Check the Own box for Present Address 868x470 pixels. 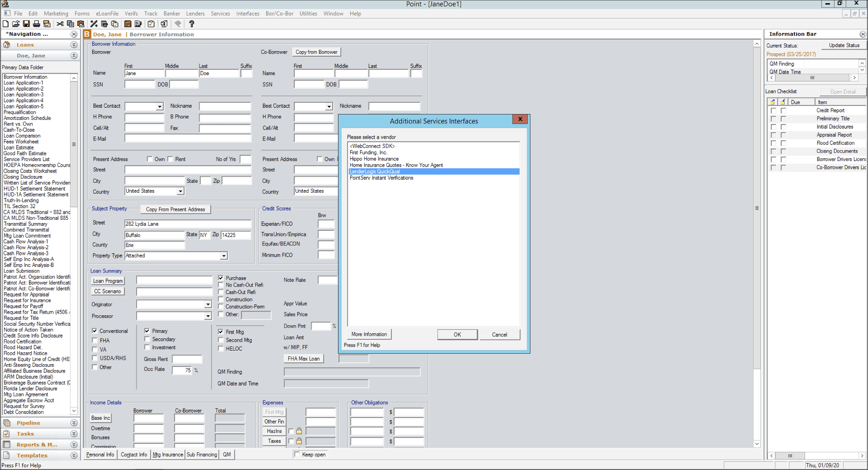point(150,159)
